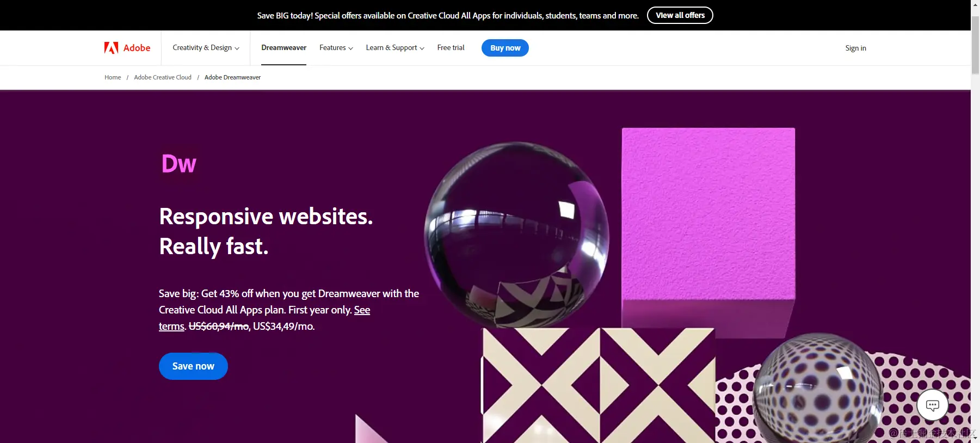Click the Buy now button
Viewport: 980px width, 443px height.
coord(505,48)
